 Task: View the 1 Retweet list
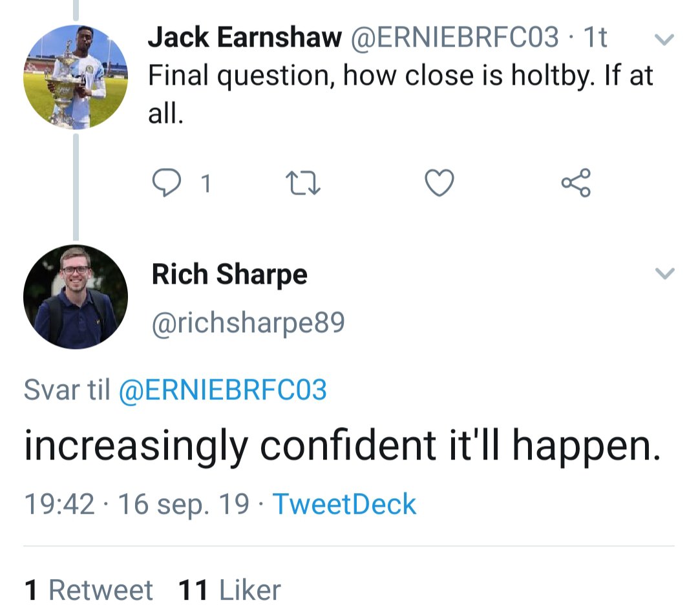coord(89,590)
